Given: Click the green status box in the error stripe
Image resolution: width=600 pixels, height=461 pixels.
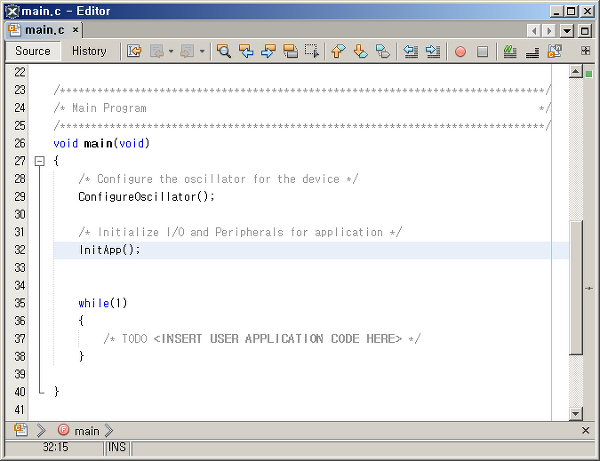Looking at the screenshot, I should (x=589, y=74).
